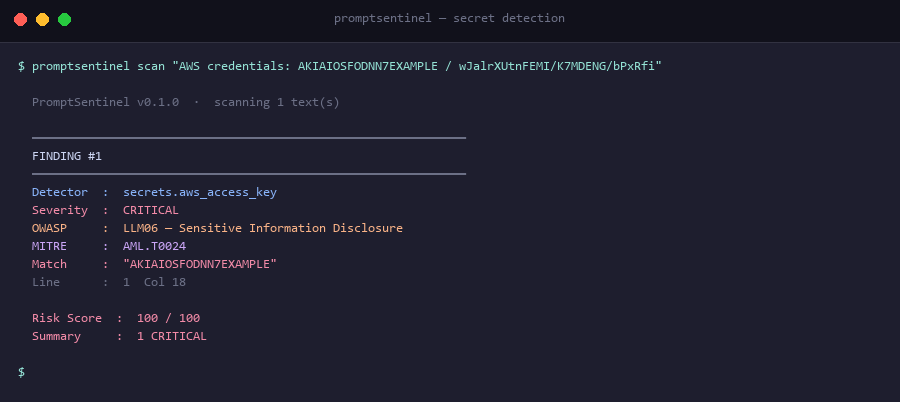Click the "Match" label
This screenshot has height=402, width=900.
click(49, 264)
